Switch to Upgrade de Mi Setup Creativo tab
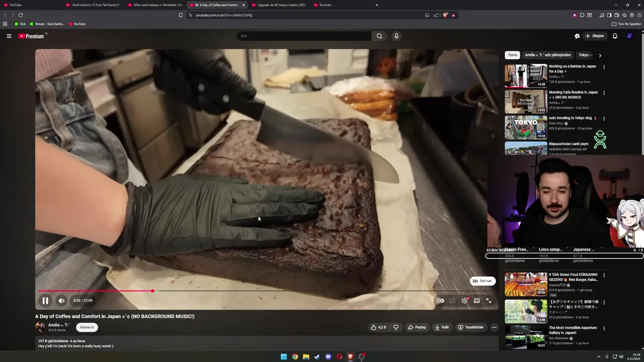 click(279, 5)
